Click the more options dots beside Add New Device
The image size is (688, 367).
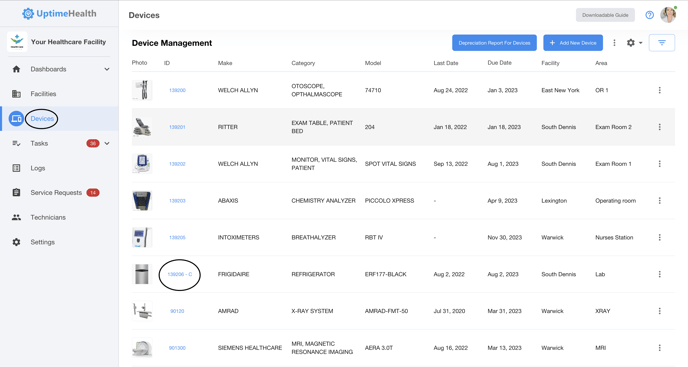pos(614,43)
